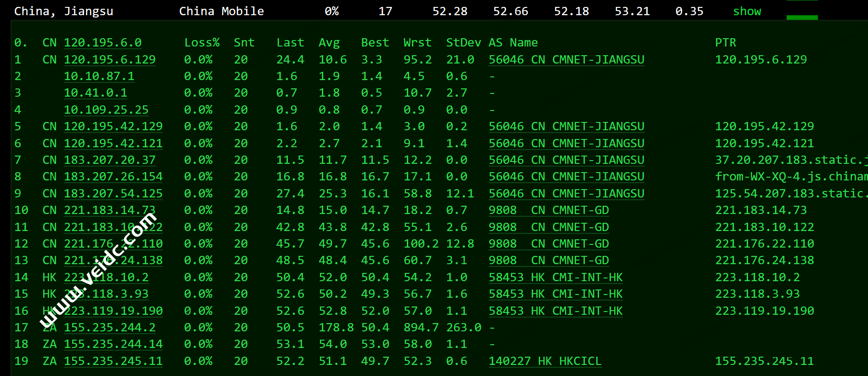Image resolution: width=868 pixels, height=376 pixels.
Task: Select the worst value 894.7 on hop 17
Action: 421,328
